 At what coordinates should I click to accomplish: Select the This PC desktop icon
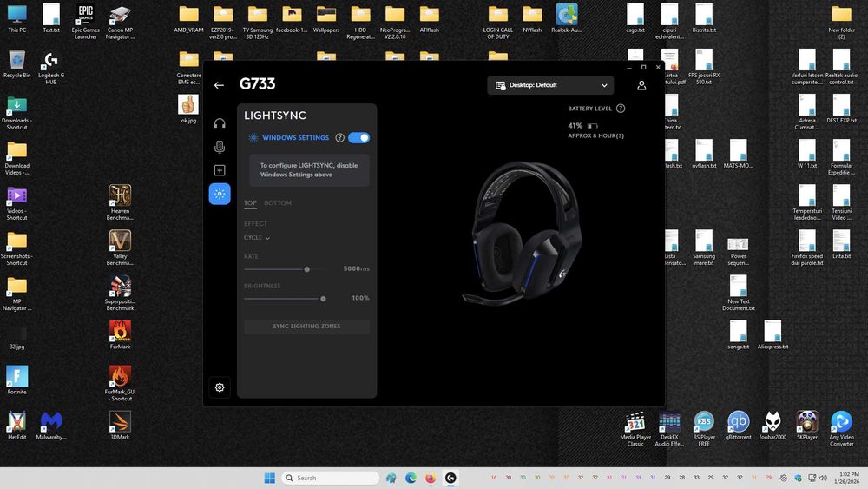coord(17,19)
